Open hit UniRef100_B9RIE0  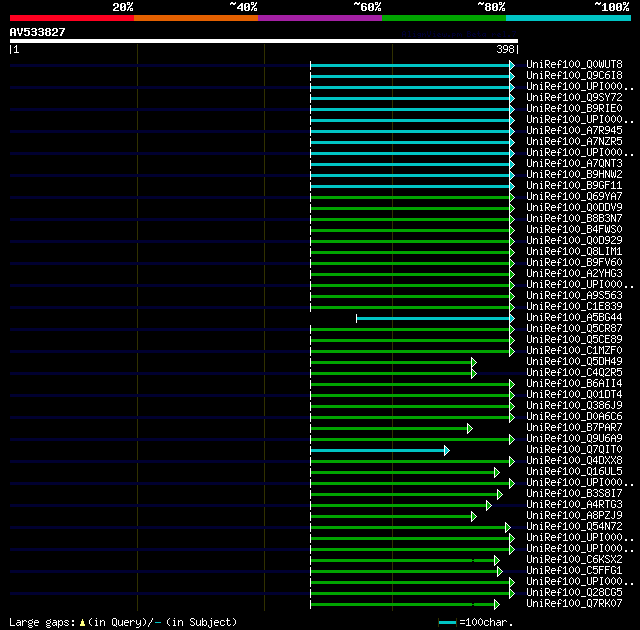coord(574,109)
